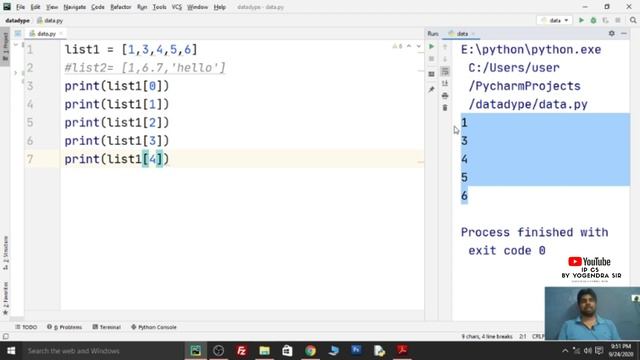Click the down stack trace arrow
Screen dimensions: 640x360
point(445,59)
